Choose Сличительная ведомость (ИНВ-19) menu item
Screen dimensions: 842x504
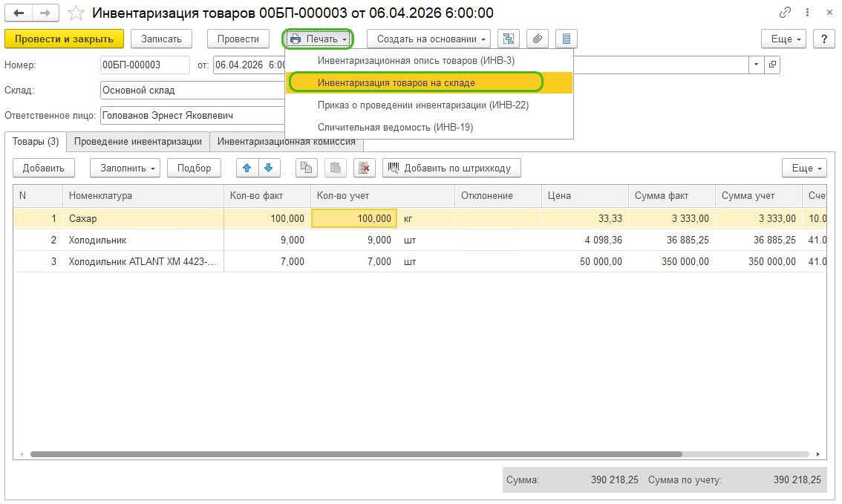(395, 127)
